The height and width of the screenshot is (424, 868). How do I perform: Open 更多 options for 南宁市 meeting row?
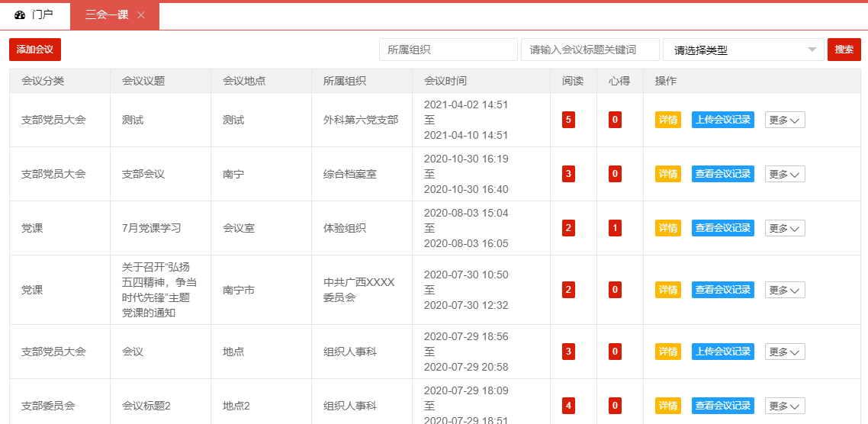(785, 290)
